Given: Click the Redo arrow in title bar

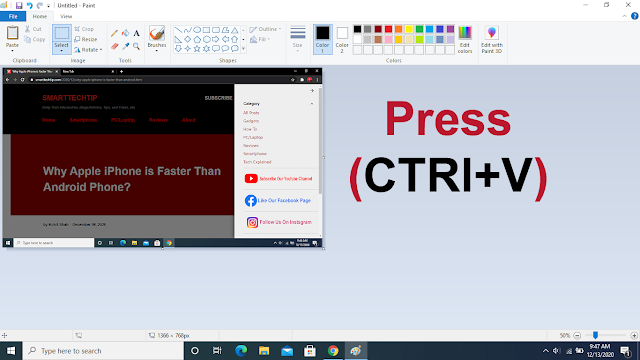Looking at the screenshot, I should click(40, 5).
